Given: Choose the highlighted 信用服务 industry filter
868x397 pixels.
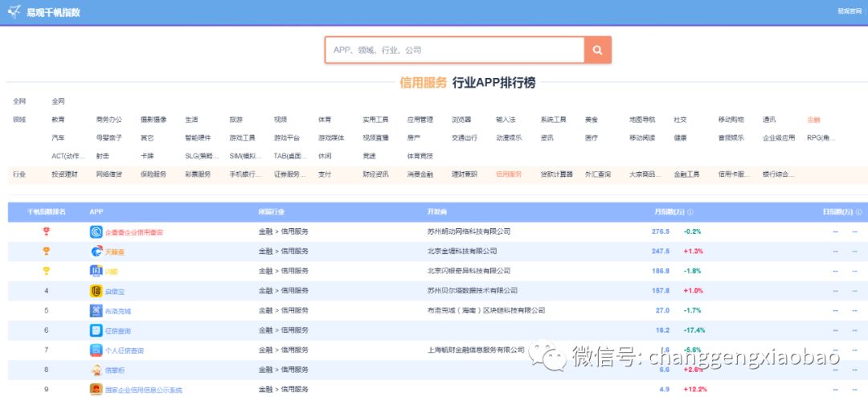Looking at the screenshot, I should click(509, 174).
